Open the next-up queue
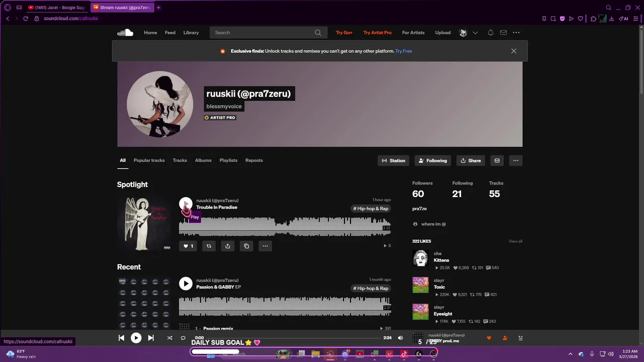 point(521,338)
